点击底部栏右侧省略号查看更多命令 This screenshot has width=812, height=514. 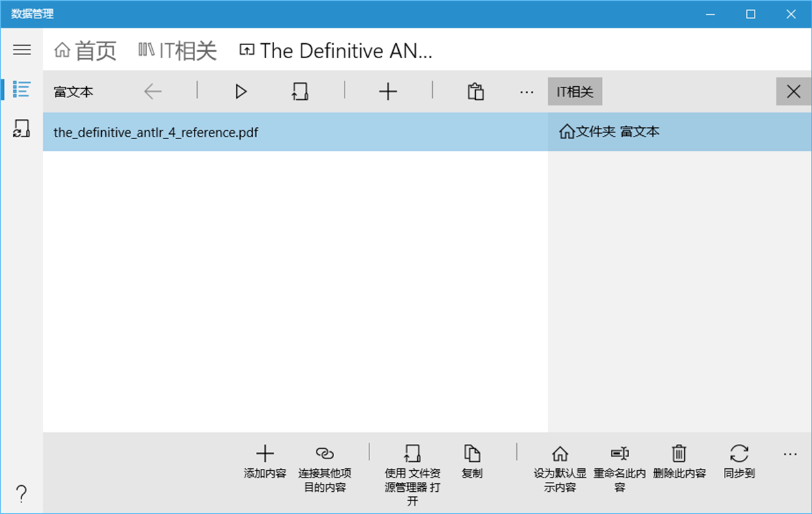pyautogui.click(x=790, y=453)
